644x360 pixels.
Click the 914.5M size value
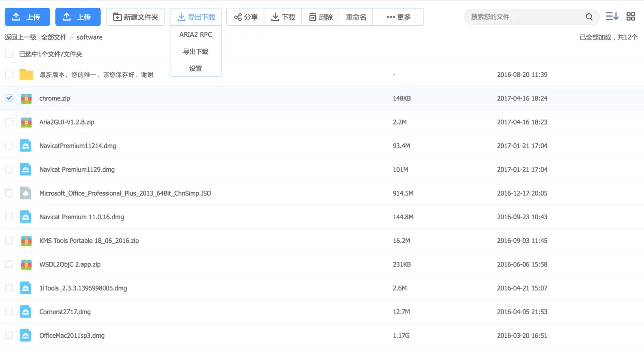tap(403, 193)
